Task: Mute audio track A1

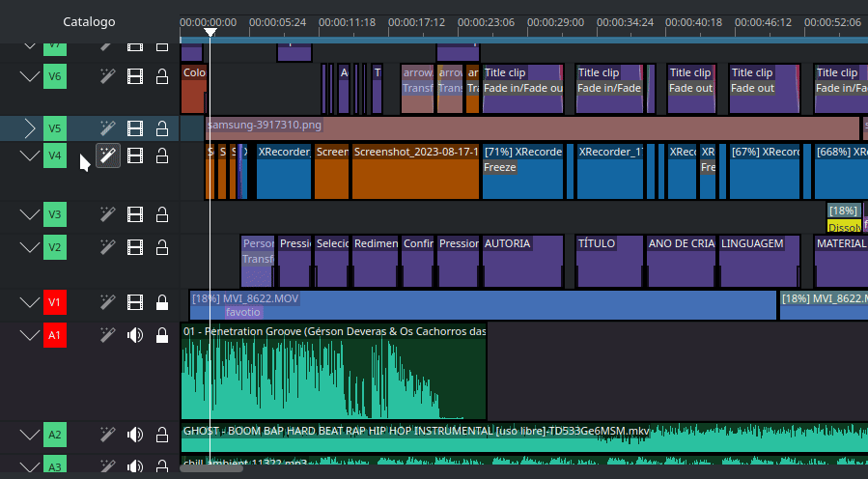Action: (x=135, y=335)
